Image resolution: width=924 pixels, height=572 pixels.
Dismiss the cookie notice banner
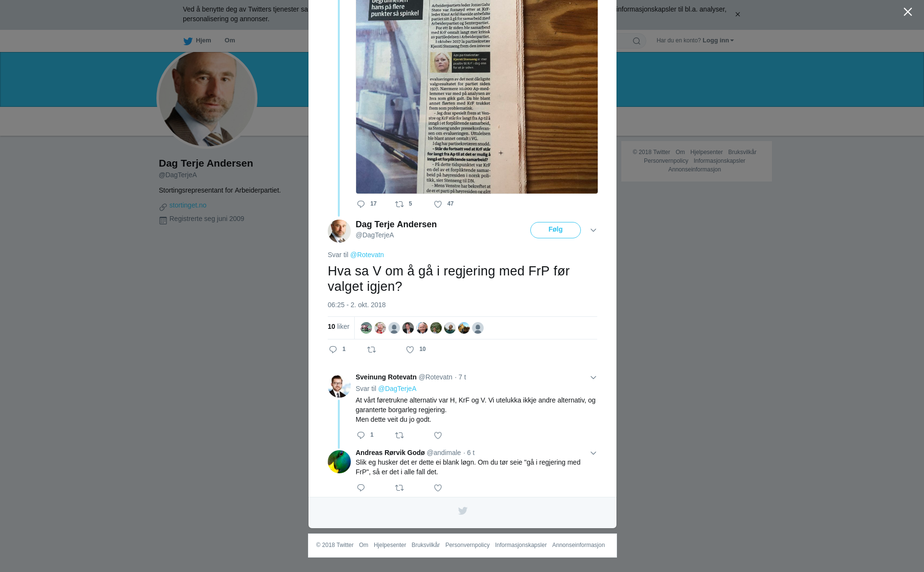point(737,14)
